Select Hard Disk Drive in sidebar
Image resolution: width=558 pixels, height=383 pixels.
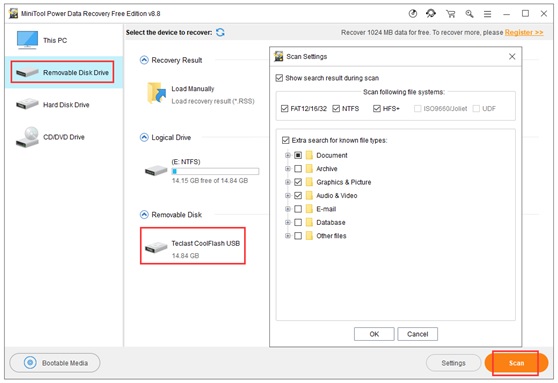[64, 105]
